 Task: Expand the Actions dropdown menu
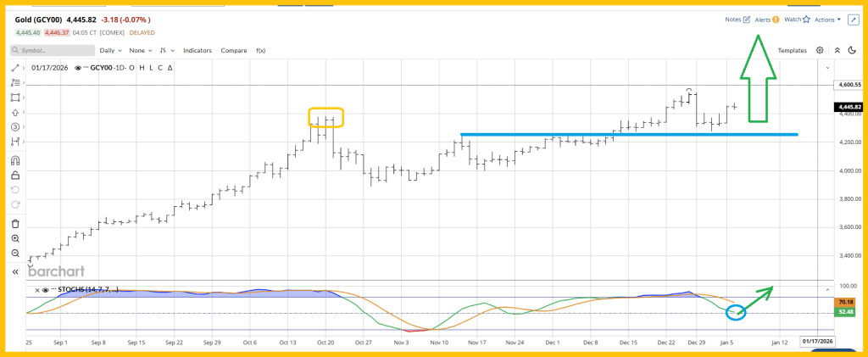pyautogui.click(x=827, y=19)
